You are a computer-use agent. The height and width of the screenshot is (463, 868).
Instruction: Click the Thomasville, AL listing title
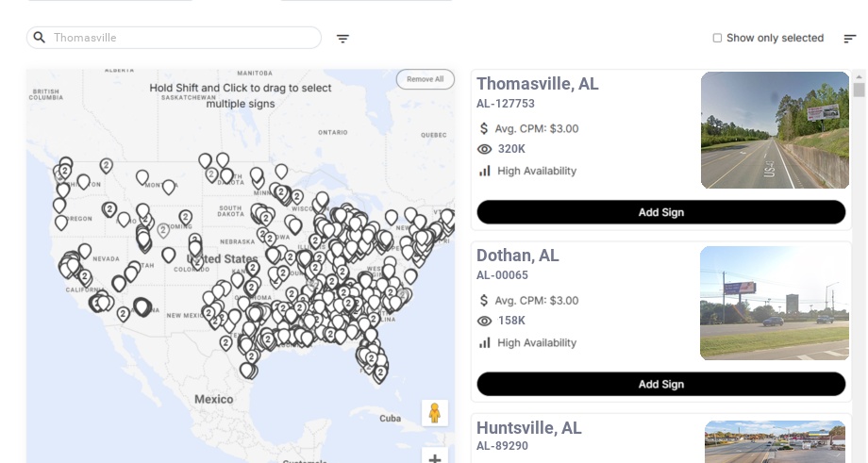(x=537, y=84)
